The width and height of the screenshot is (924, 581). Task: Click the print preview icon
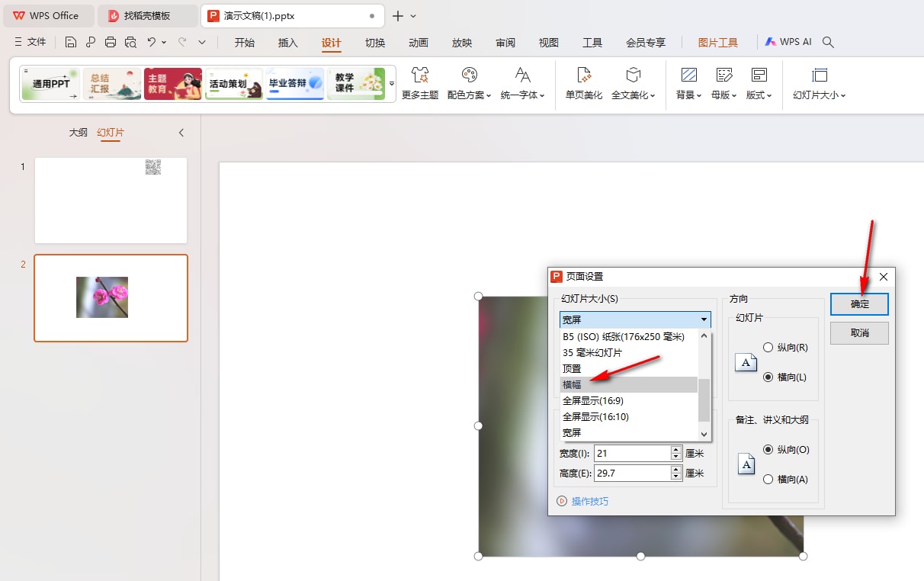[130, 42]
